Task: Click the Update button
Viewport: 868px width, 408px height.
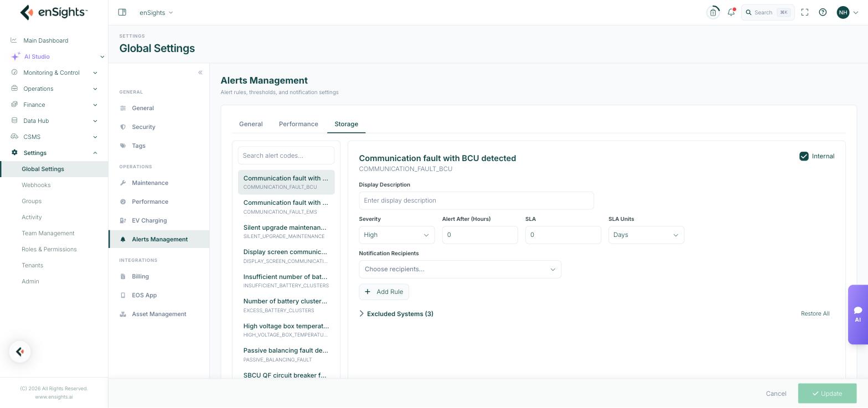Action: click(x=827, y=394)
